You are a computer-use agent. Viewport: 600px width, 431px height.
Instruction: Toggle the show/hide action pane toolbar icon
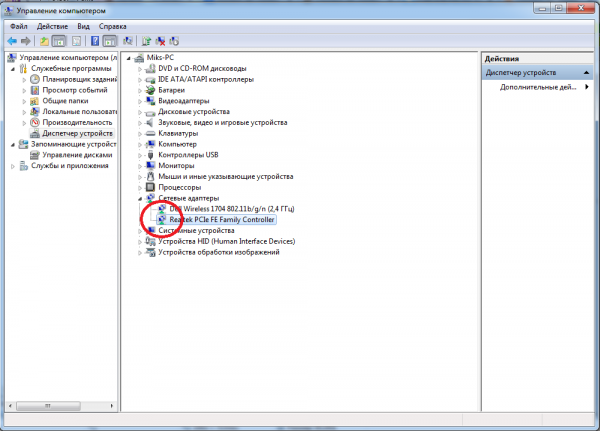(x=110, y=41)
